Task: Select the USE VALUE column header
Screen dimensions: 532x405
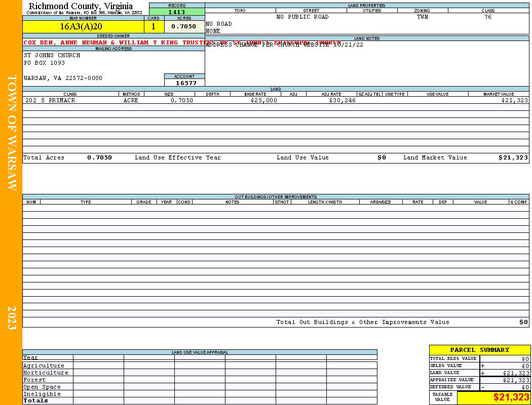Action: pos(437,94)
